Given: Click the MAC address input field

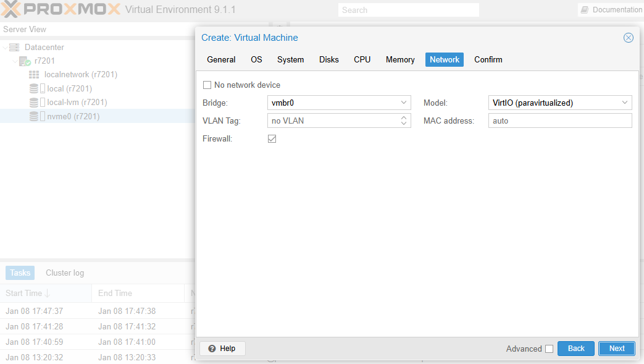Looking at the screenshot, I should pos(559,121).
